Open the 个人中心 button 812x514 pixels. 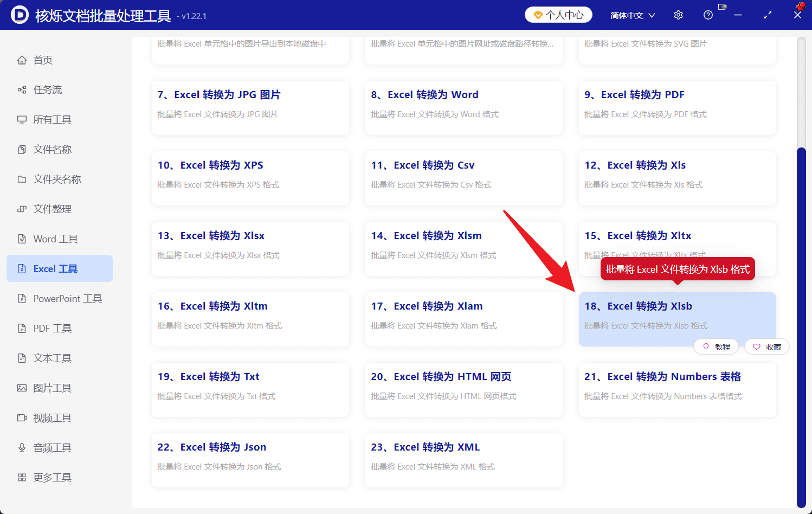558,15
